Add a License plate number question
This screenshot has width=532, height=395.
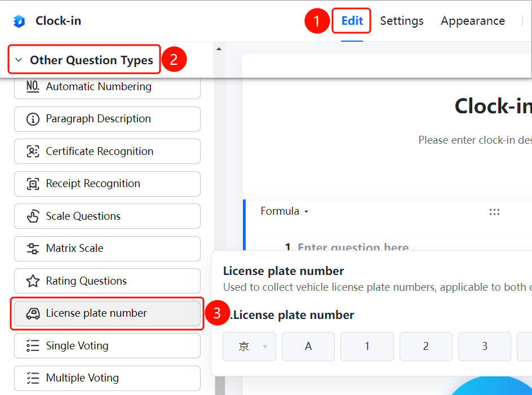click(107, 313)
